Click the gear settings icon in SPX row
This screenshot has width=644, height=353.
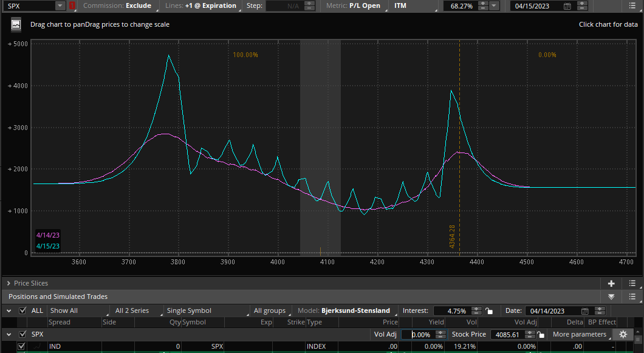pos(623,335)
